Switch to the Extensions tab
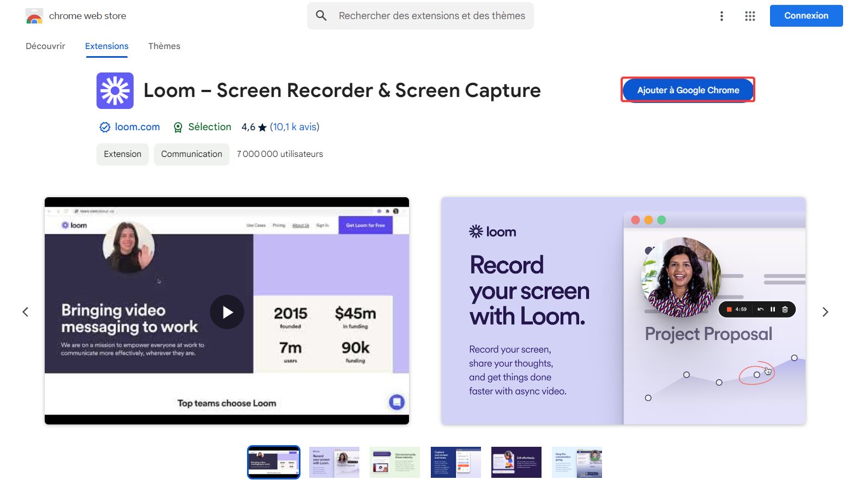Screen dimensions: 854x504 [x=107, y=46]
